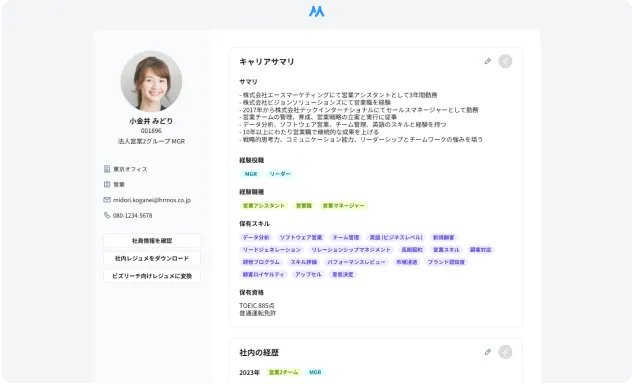Image resolution: width=632 pixels, height=384 pixels.
Task: Click the 社内の経歴 heading
Action: coord(259,353)
